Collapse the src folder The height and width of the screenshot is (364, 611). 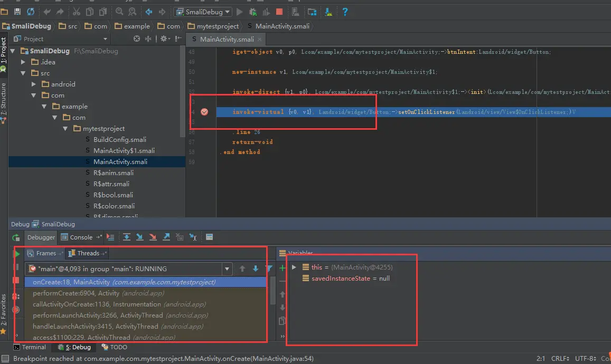(x=23, y=73)
